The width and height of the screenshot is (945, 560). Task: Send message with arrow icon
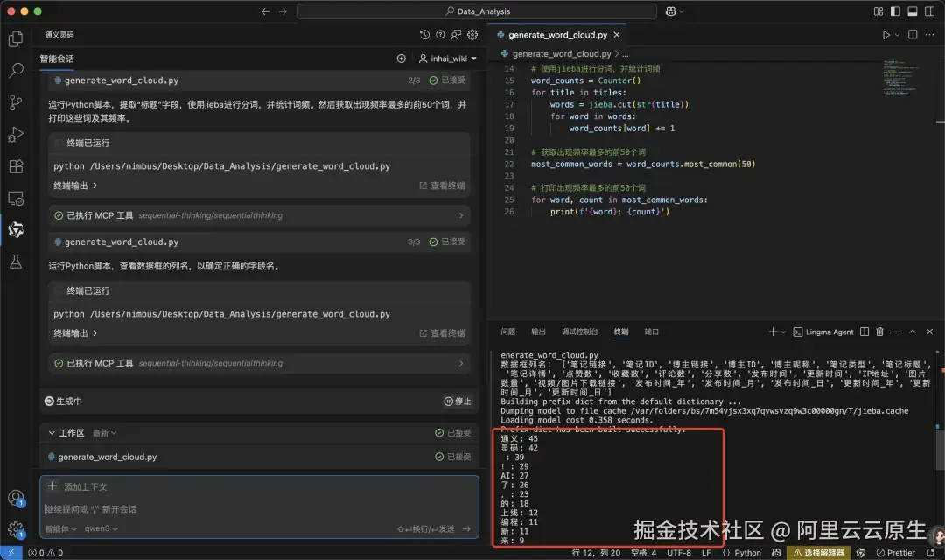point(466,528)
